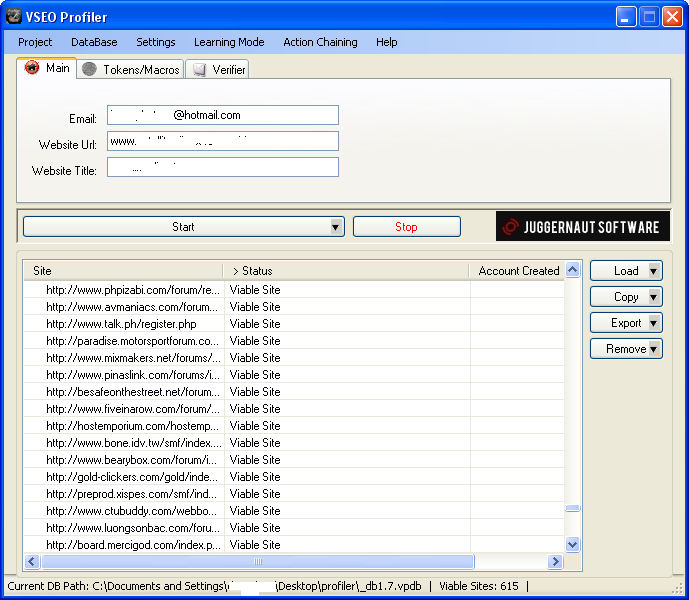Screen dimensions: 689x600
Task: Sort by the Account Created column header
Action: pyautogui.click(x=517, y=271)
